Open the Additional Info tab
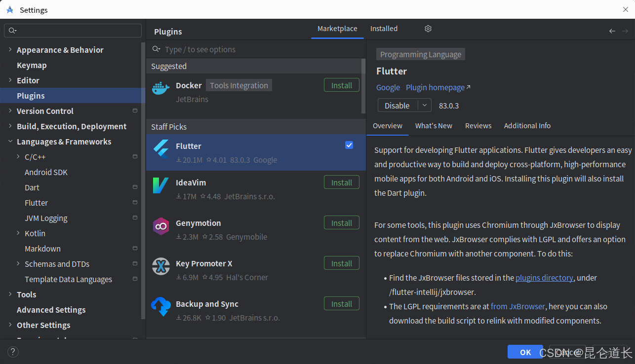This screenshot has width=635, height=364. coord(527,126)
